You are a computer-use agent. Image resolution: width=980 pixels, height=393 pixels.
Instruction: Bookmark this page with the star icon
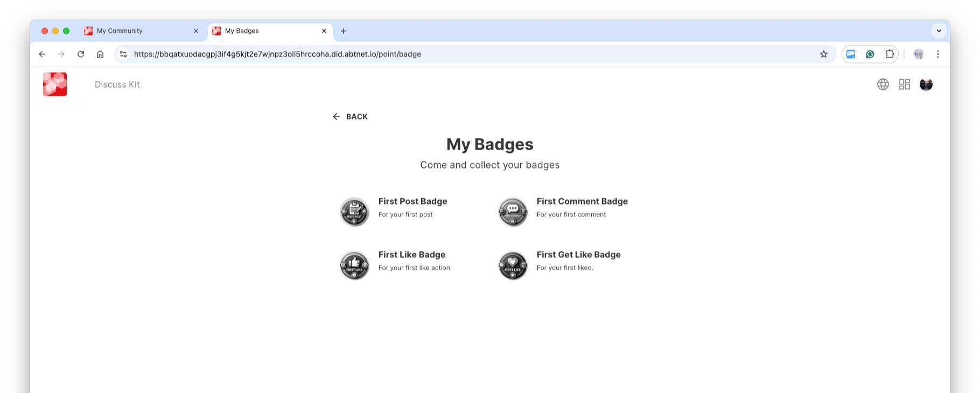pyautogui.click(x=824, y=54)
